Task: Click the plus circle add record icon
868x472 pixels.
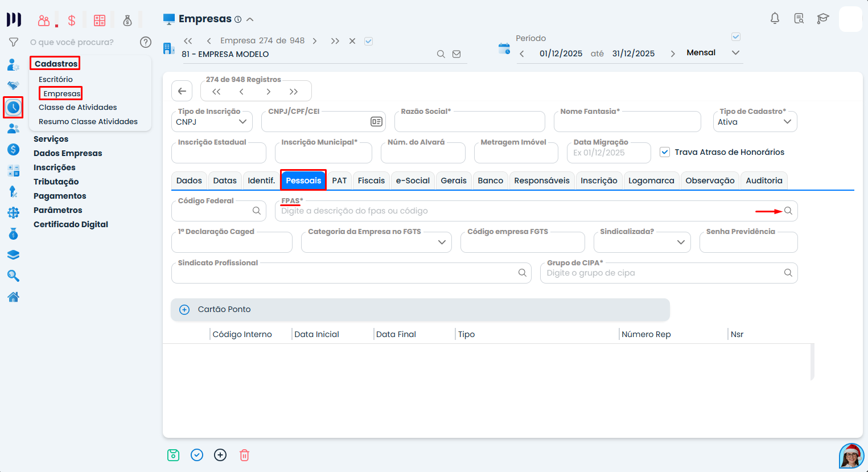Action: click(220, 455)
